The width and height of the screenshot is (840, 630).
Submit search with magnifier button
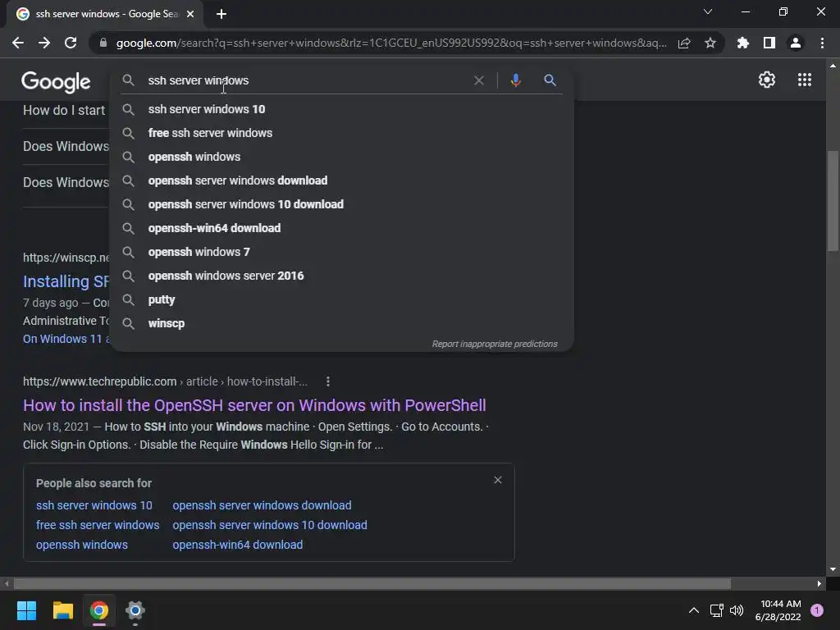click(550, 80)
